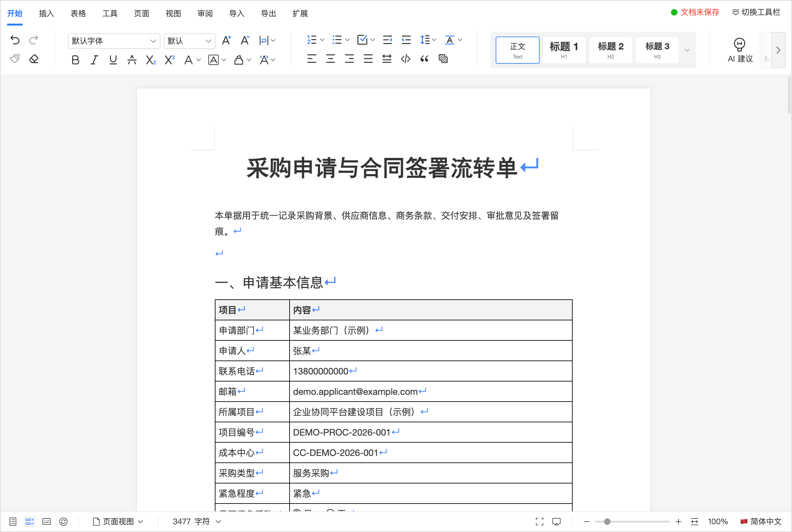Insert a code block
This screenshot has width=792, height=532.
point(406,59)
